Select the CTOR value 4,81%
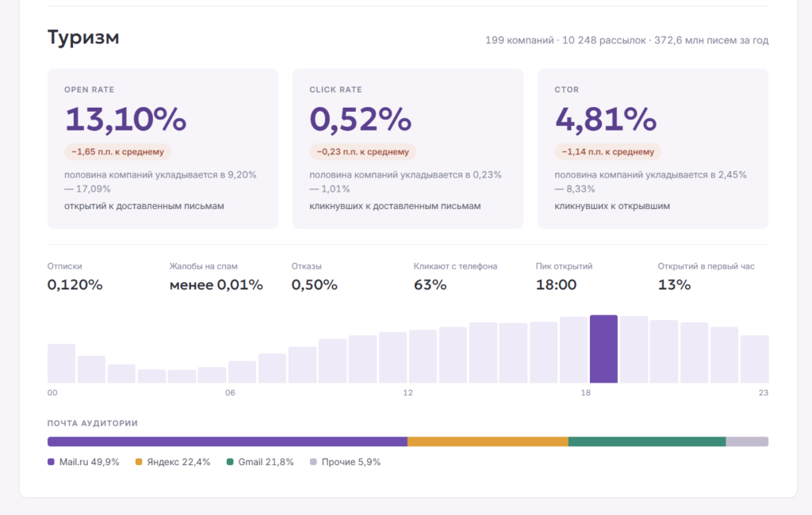 pyautogui.click(x=605, y=119)
